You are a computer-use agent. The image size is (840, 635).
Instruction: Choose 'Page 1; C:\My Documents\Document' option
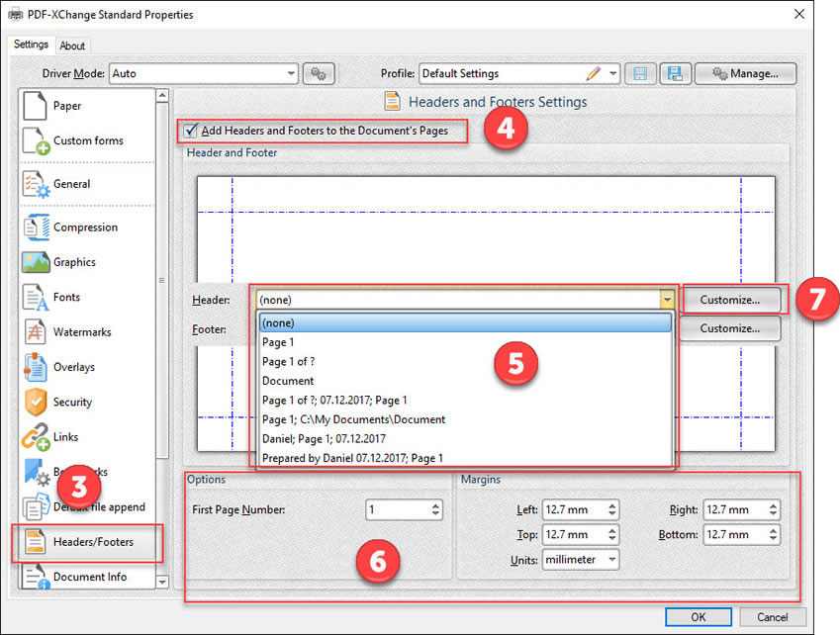[465, 419]
